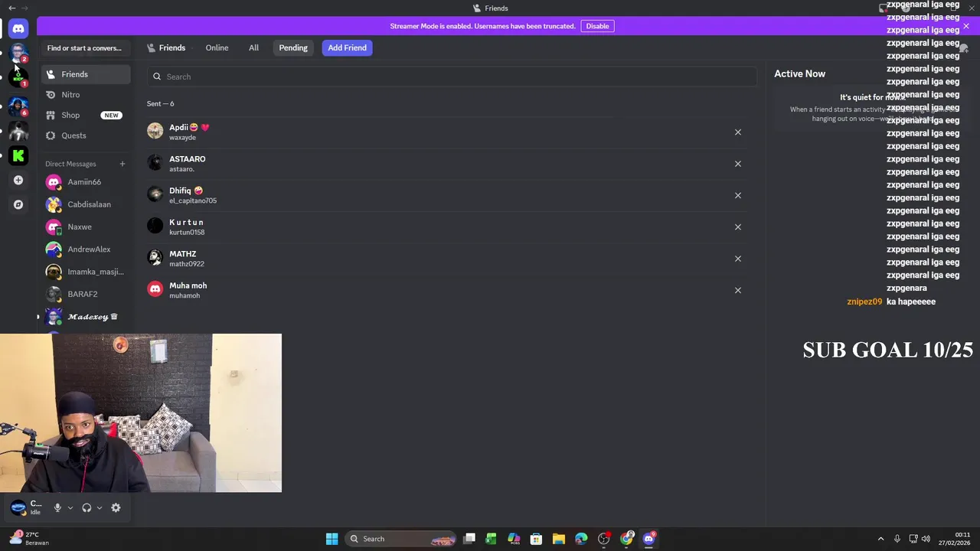Open DM with Cabdisalaan
This screenshot has width=980, height=551.
[86, 204]
